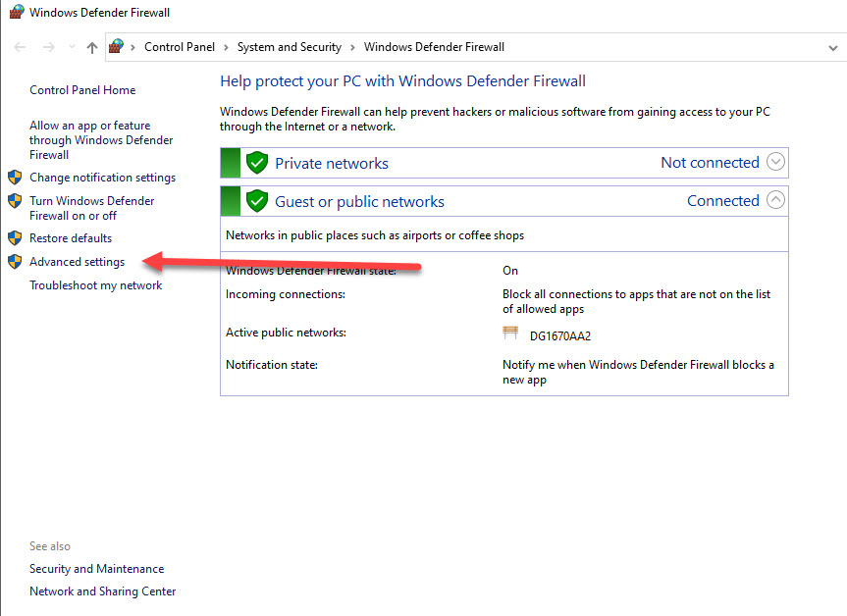Click Guest or public networks heading
This screenshot has height=616, width=847.
[360, 201]
